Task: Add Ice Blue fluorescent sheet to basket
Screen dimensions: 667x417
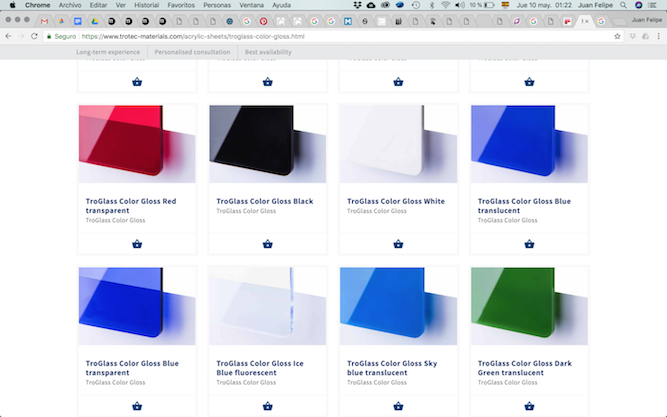Action: (268, 406)
